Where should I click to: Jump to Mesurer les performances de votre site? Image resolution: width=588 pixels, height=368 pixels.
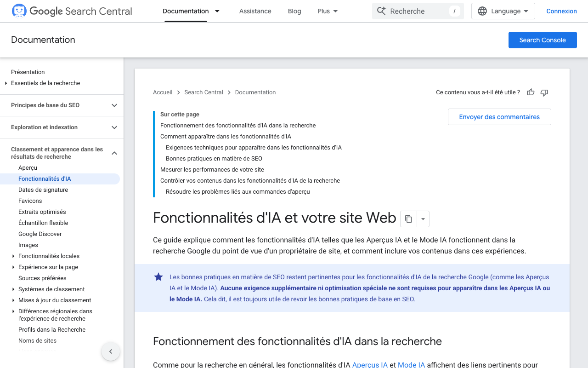tap(212, 170)
